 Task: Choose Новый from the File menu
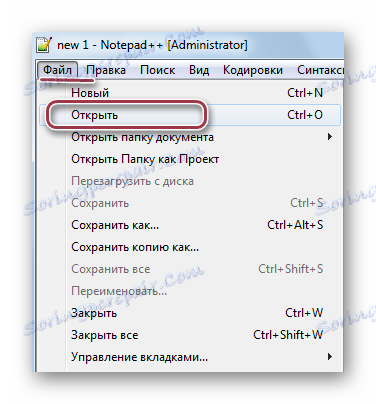point(190,93)
